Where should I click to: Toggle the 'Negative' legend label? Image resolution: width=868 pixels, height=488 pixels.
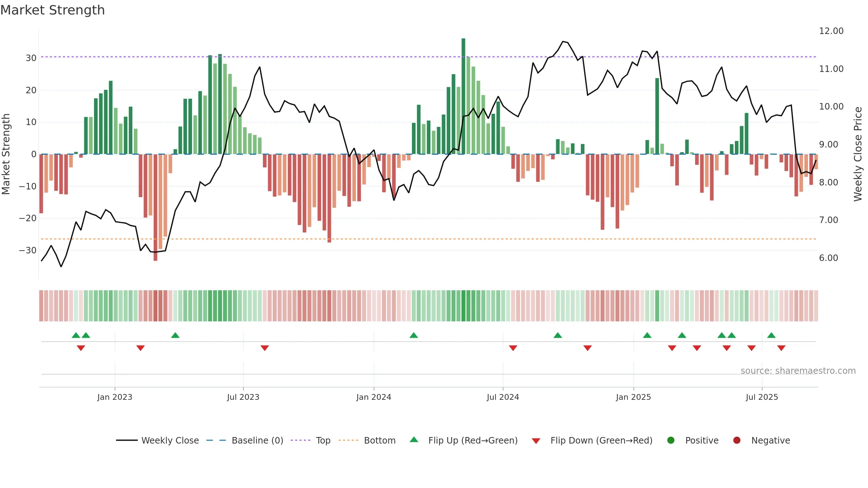pyautogui.click(x=771, y=441)
